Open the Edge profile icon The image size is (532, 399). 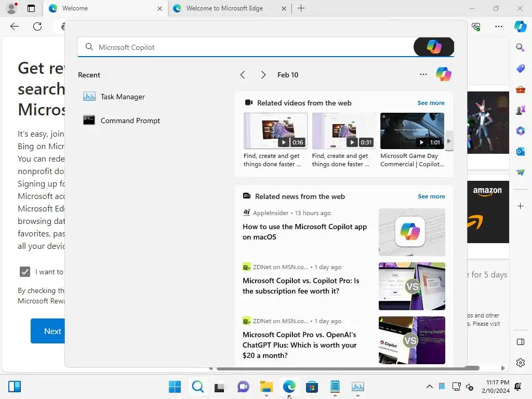coord(12,8)
